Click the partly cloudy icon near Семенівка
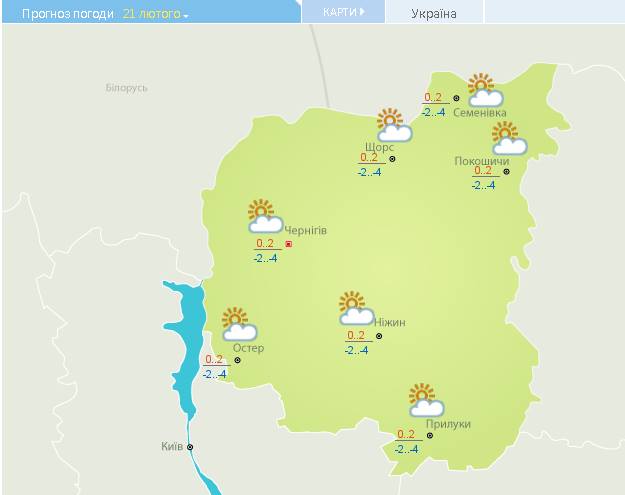The width and height of the screenshot is (625, 495). tap(485, 90)
